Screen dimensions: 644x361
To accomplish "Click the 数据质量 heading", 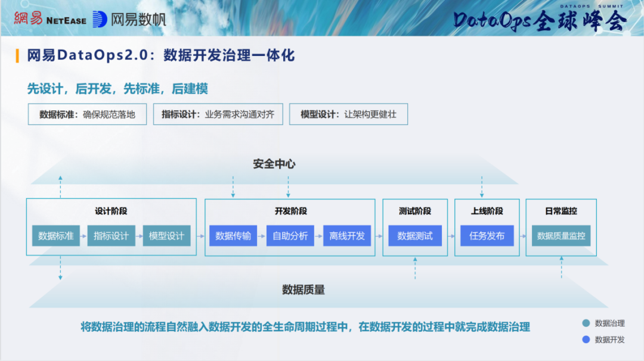I will coord(304,290).
